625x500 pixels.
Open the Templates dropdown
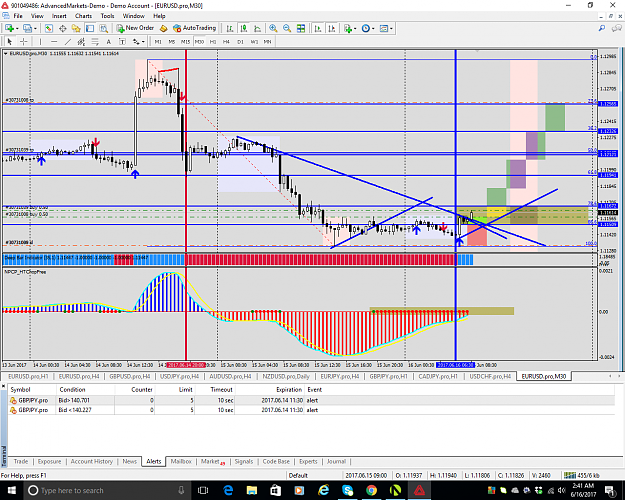pos(386,28)
